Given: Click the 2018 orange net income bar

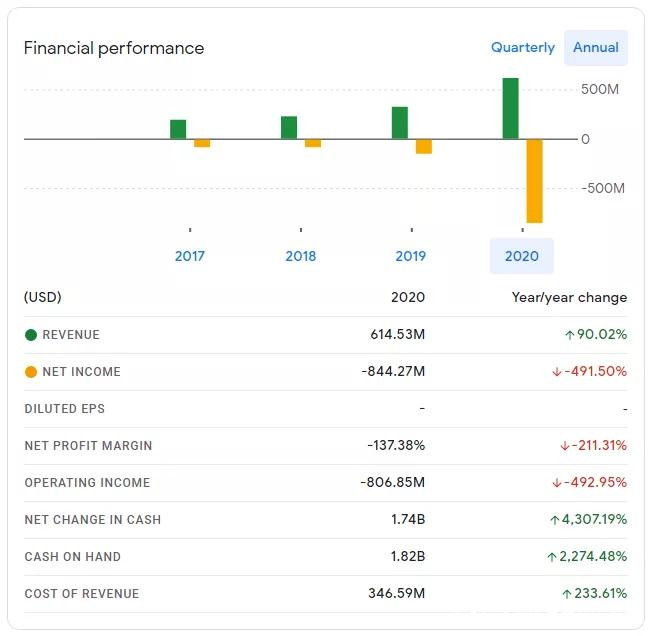Looking at the screenshot, I should coord(313,143).
